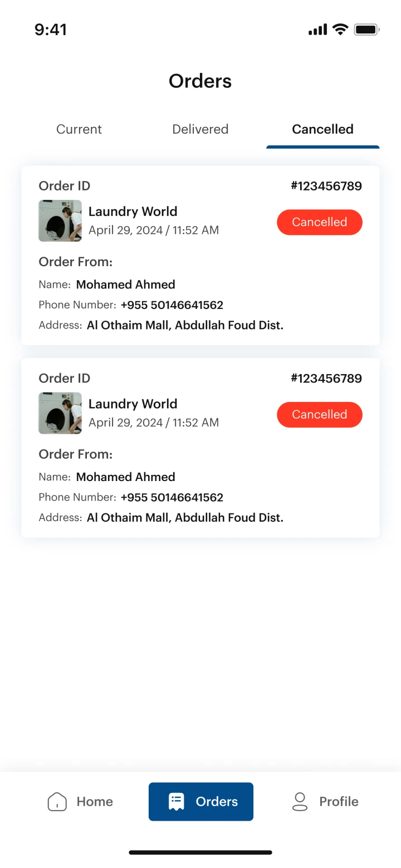Tap the Wi-Fi status icon
This screenshot has width=401, height=868.
[340, 30]
